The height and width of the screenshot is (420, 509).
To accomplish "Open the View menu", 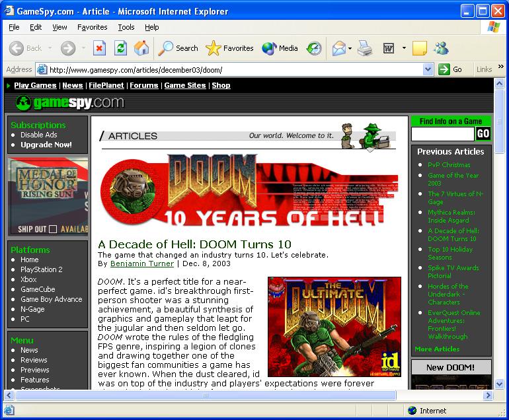I will pyautogui.click(x=59, y=27).
